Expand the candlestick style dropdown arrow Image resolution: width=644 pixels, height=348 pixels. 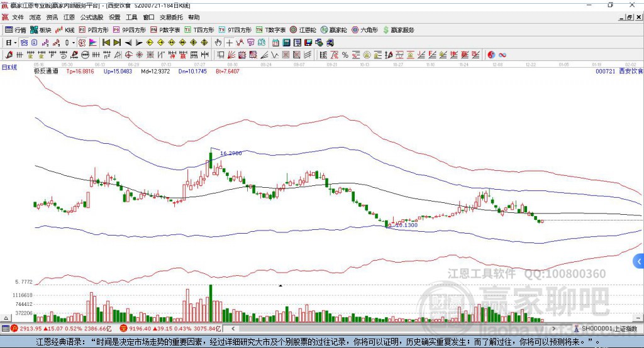74,43
